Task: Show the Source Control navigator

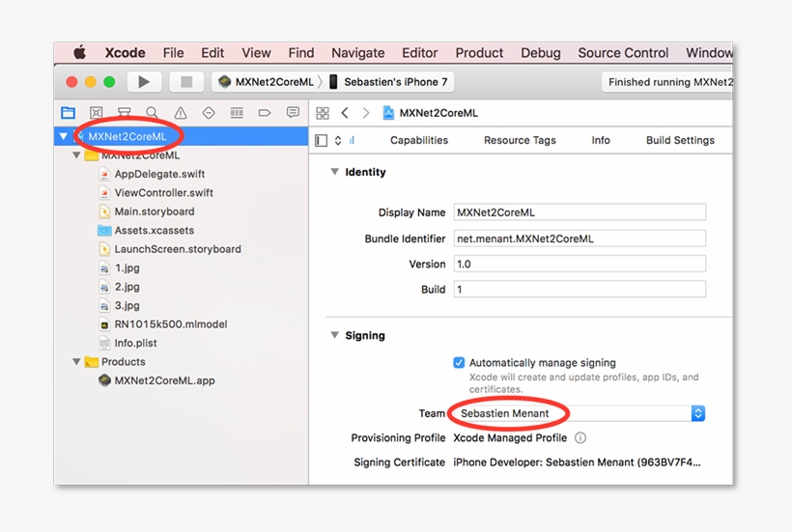Action: tap(125, 113)
